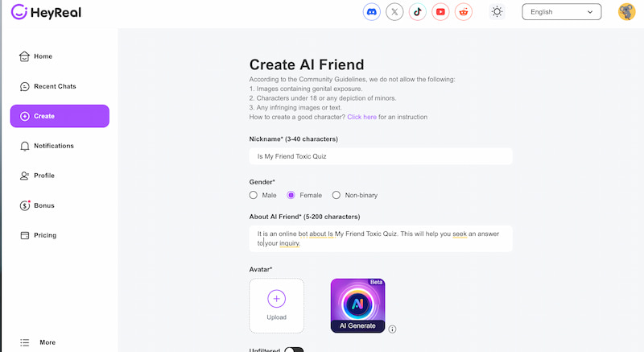Open the X (Twitter) social icon

pos(394,12)
